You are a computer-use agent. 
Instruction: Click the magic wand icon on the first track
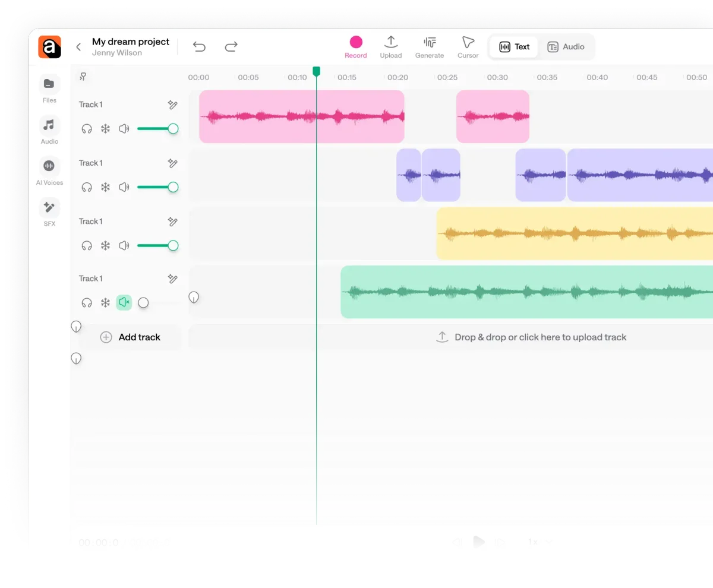172,105
